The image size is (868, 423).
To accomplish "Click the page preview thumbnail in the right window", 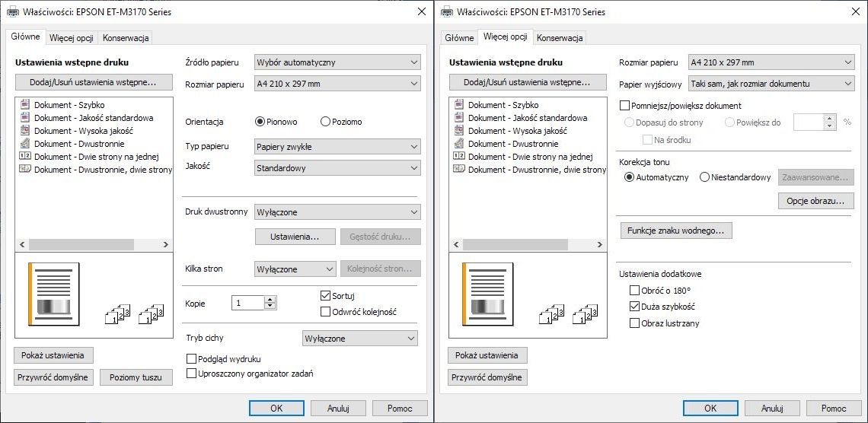I will (488, 294).
